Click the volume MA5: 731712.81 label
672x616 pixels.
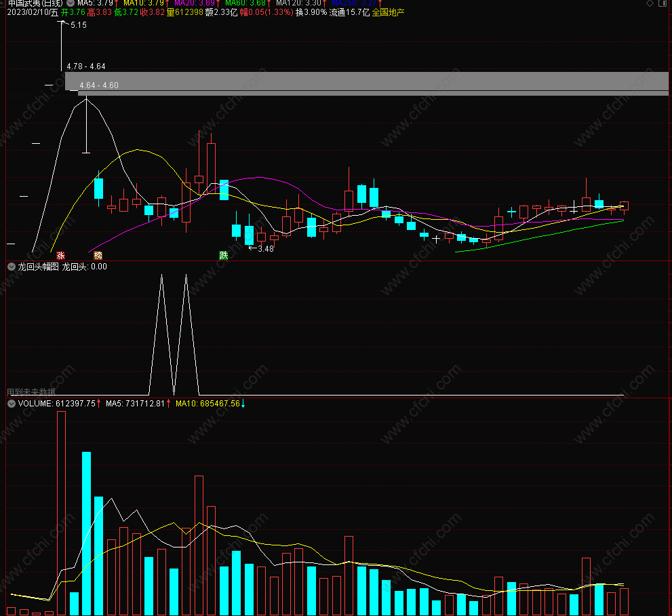pos(135,404)
